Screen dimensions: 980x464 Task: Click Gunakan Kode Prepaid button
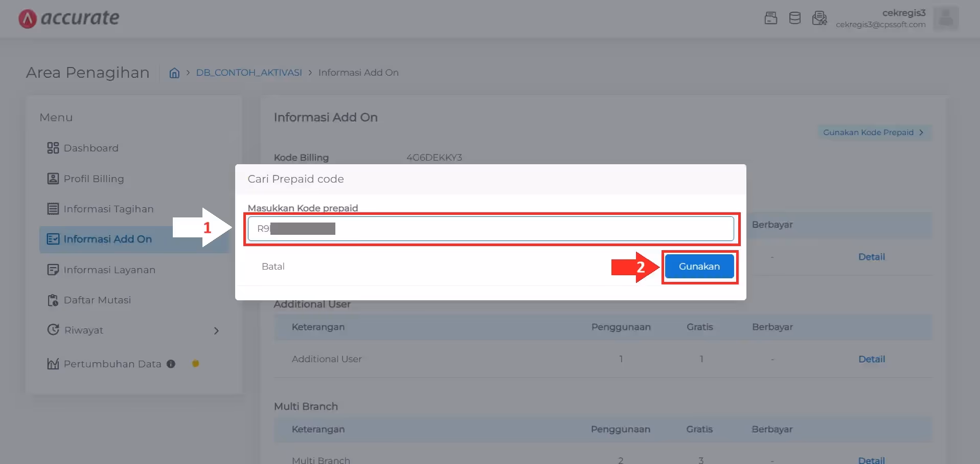click(x=874, y=132)
